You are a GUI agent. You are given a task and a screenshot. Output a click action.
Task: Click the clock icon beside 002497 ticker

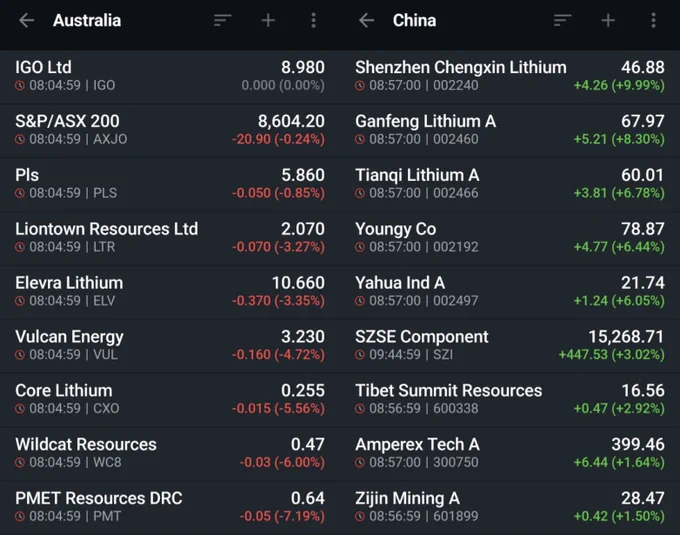(x=360, y=301)
